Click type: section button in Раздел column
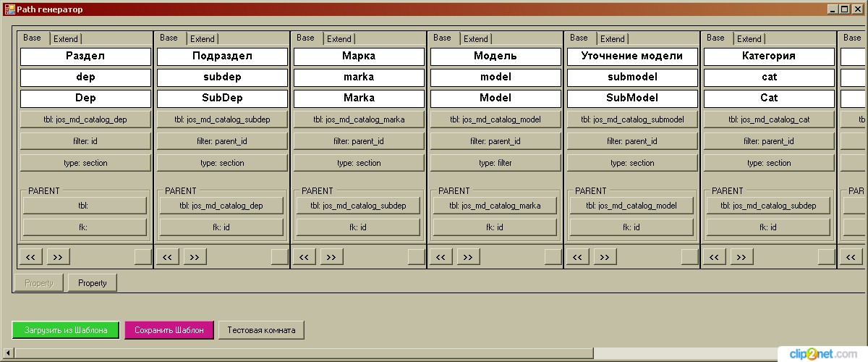This screenshot has height=362, width=868. pyautogui.click(x=86, y=163)
